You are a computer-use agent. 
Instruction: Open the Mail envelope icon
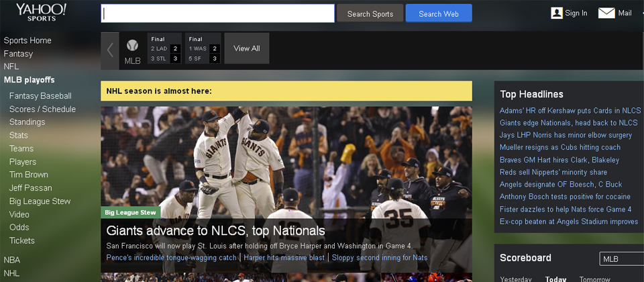click(606, 13)
